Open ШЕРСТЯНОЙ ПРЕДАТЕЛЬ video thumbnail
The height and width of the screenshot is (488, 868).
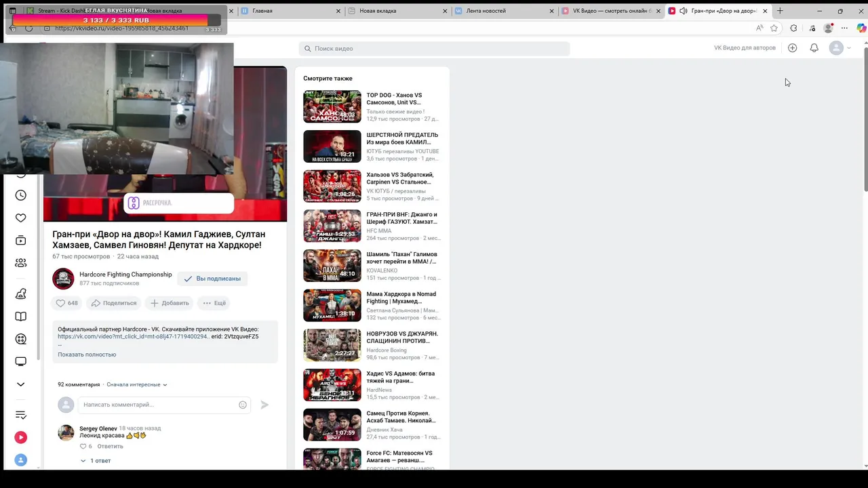(332, 146)
